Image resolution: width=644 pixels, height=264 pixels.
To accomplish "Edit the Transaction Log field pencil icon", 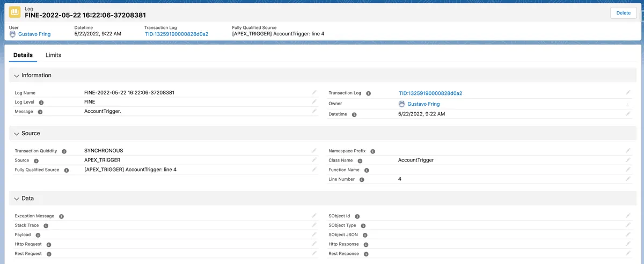I will (x=628, y=93).
